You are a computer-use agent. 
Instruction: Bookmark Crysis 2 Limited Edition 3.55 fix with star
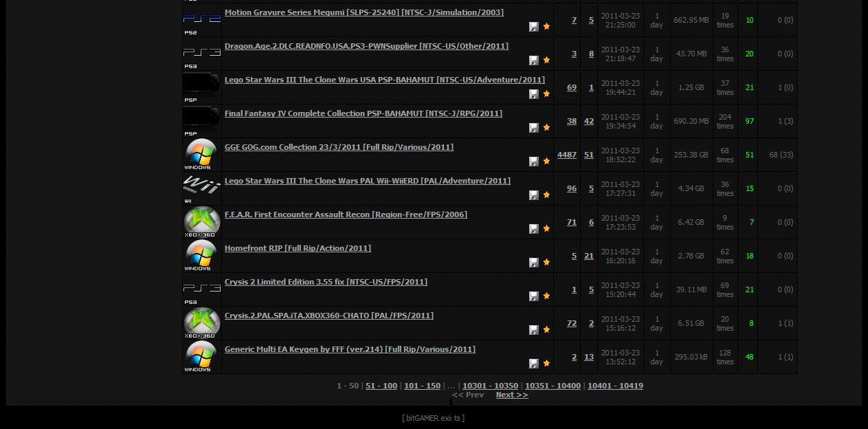[546, 296]
